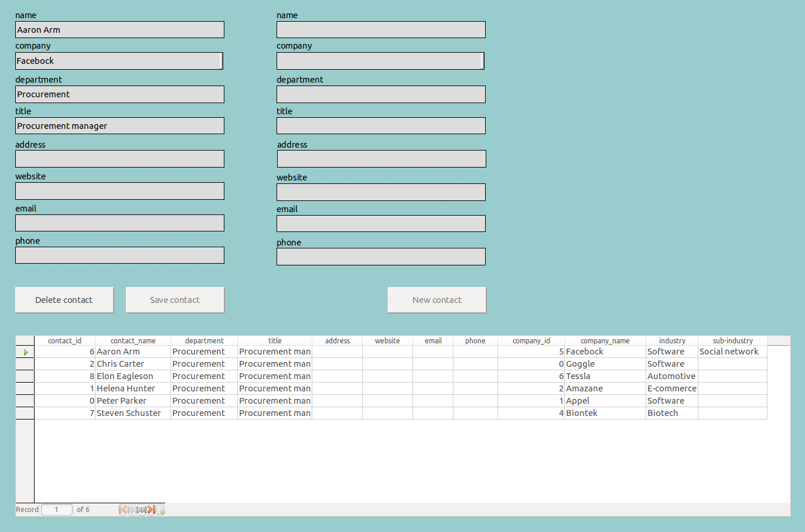The image size is (805, 532).
Task: Click the department column header
Action: pos(204,340)
